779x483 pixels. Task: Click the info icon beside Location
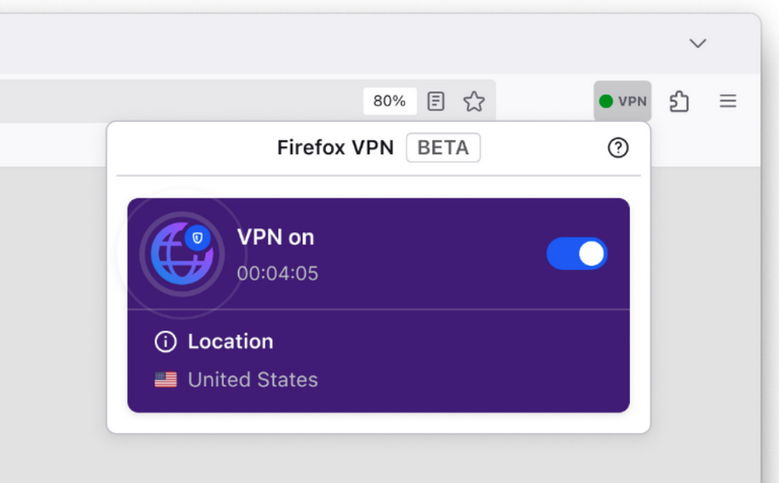(x=165, y=342)
